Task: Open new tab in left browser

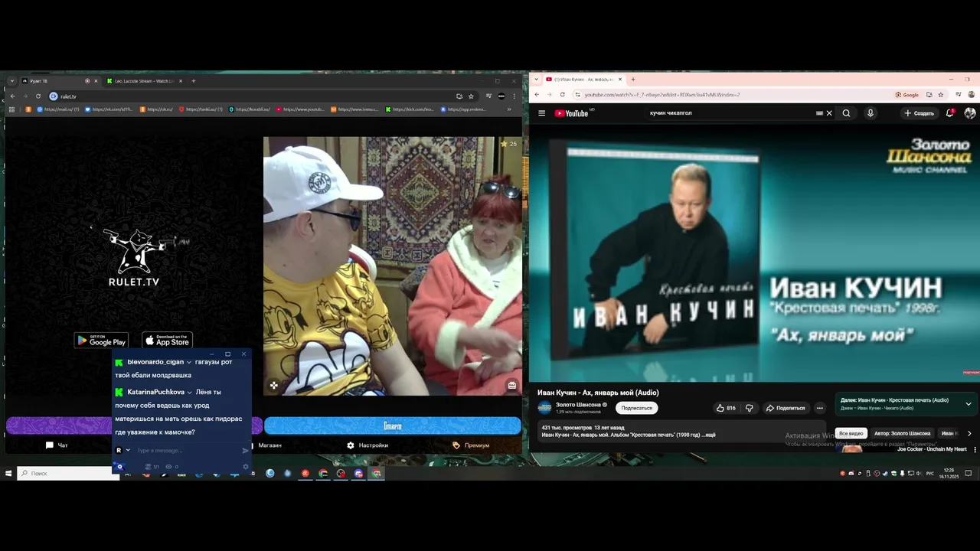Action: (194, 81)
